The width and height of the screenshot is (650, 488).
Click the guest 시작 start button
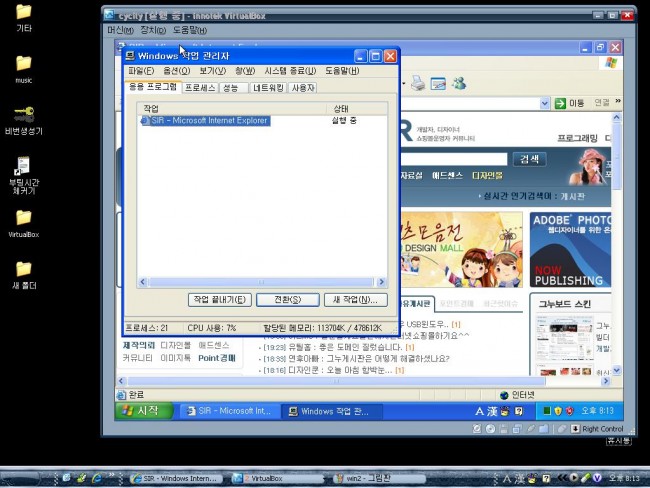click(x=143, y=411)
